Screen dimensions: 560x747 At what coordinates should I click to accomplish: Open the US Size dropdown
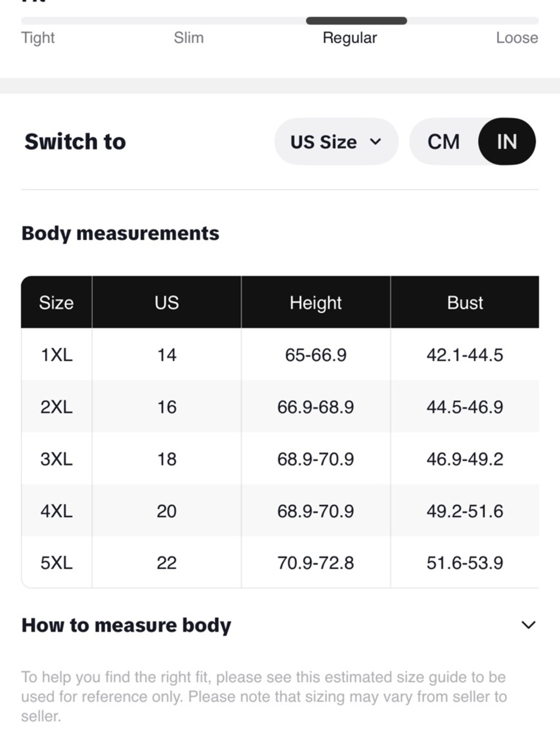coord(336,142)
